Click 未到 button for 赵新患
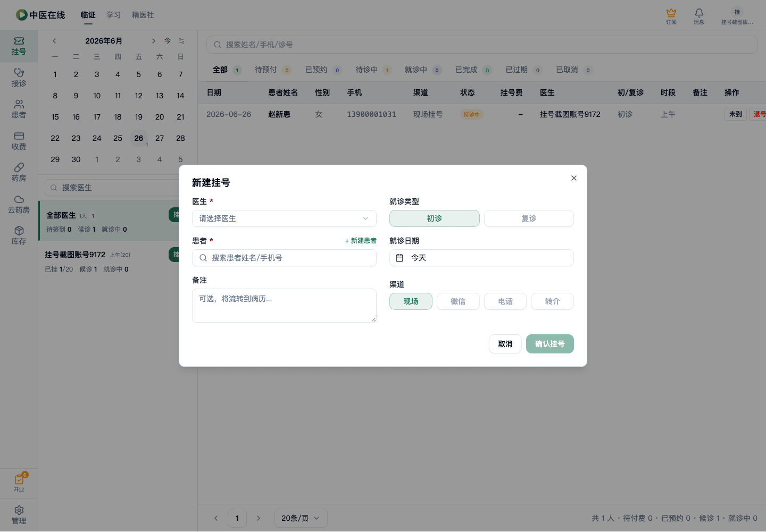Screen dimensions: 766x532 pos(736,114)
